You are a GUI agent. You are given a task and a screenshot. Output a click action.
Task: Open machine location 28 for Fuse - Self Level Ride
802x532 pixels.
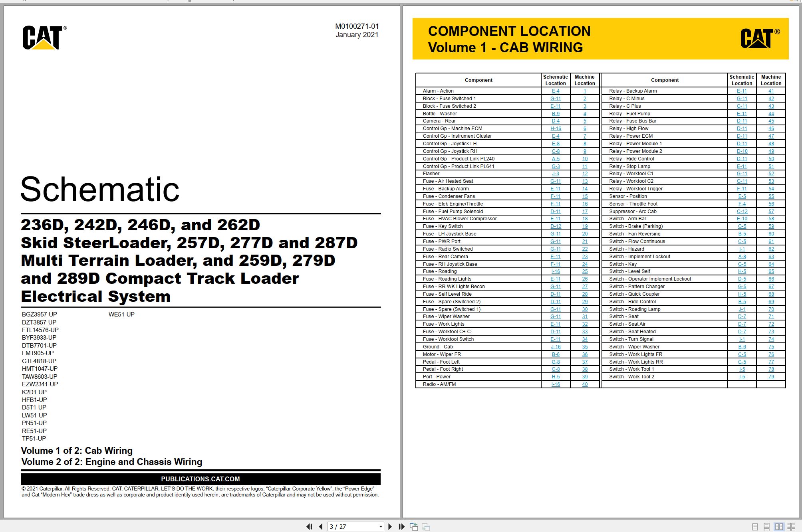click(585, 294)
